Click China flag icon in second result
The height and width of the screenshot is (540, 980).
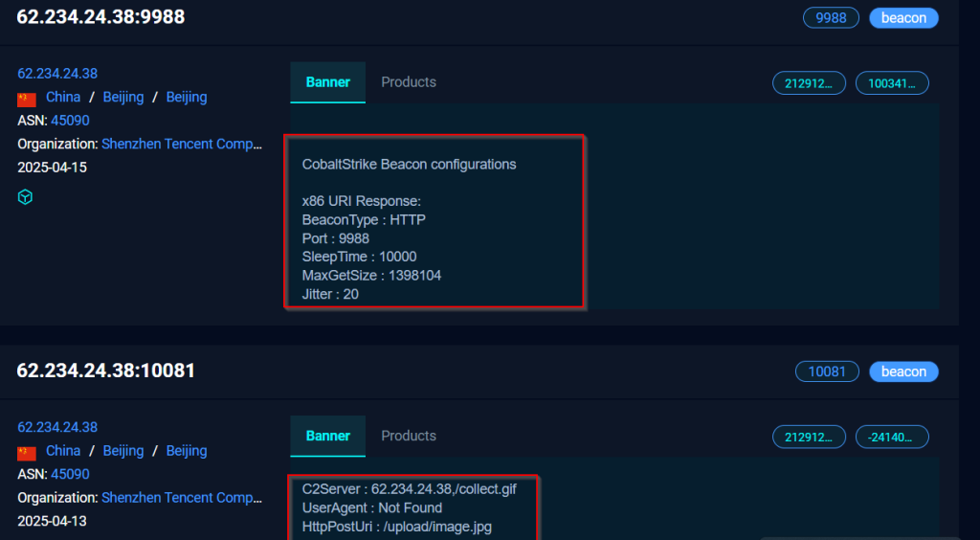tap(27, 452)
